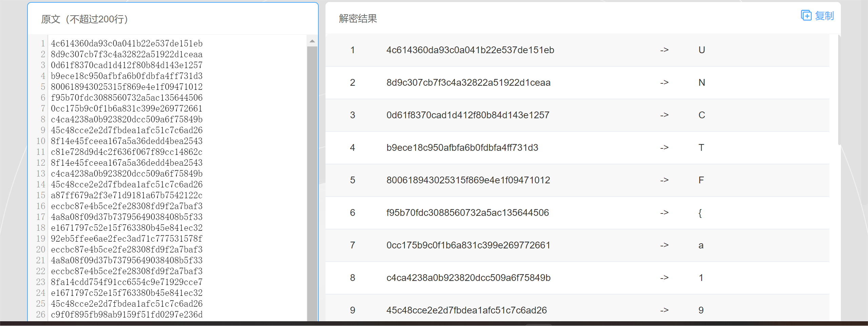Click input line f95b70fdc3088560732a5ac135644506
Screen dimensions: 868x326
pos(127,98)
